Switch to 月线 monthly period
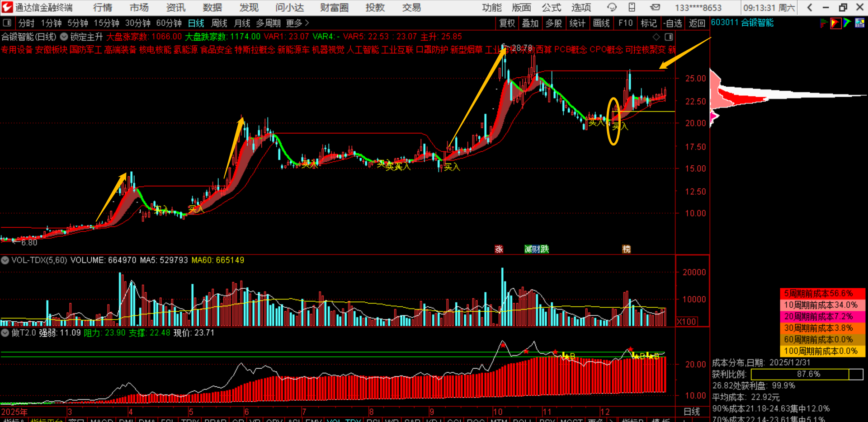868x422 pixels. coord(242,23)
